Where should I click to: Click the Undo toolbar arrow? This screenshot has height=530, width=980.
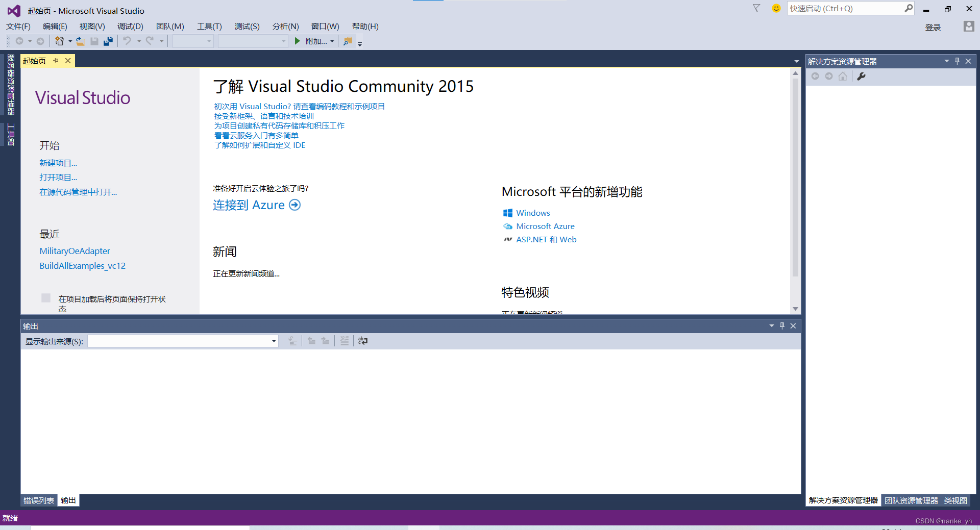point(127,41)
